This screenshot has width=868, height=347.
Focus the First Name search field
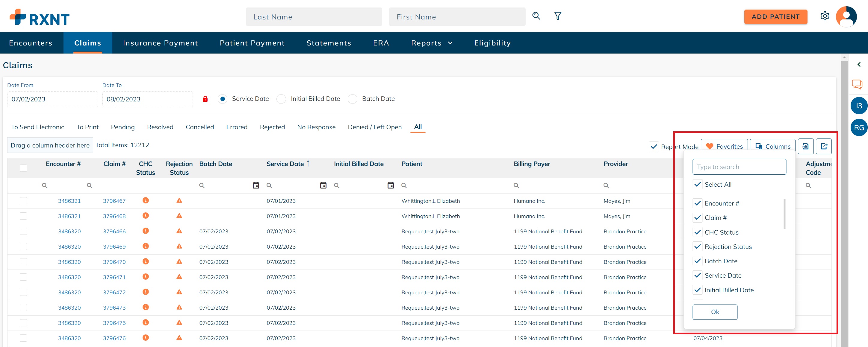(x=457, y=17)
